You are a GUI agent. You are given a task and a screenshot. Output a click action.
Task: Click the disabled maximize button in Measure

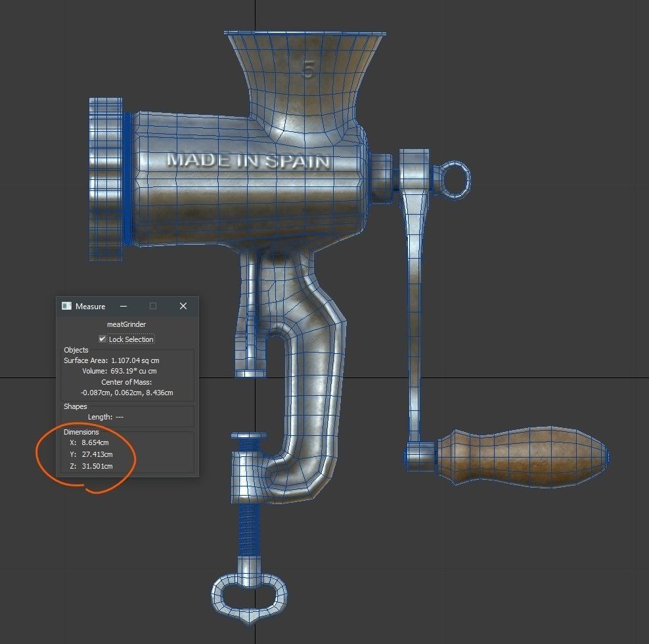click(x=153, y=306)
